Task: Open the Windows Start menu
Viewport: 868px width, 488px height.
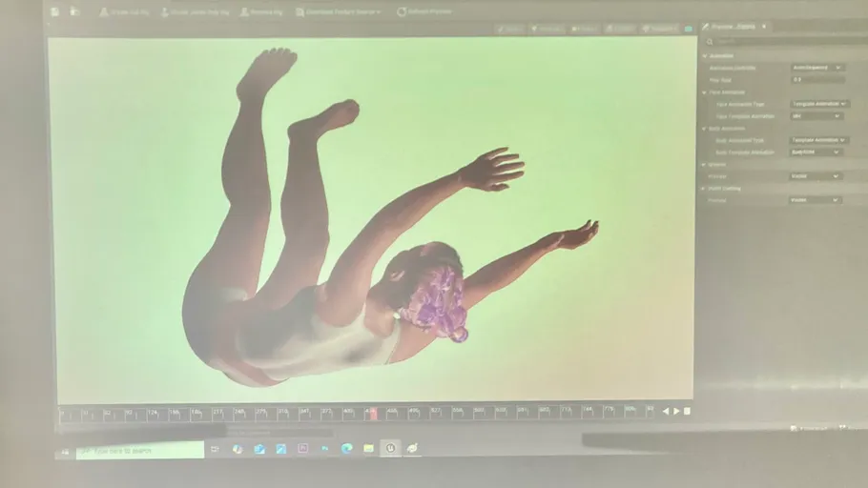Action: [x=65, y=452]
